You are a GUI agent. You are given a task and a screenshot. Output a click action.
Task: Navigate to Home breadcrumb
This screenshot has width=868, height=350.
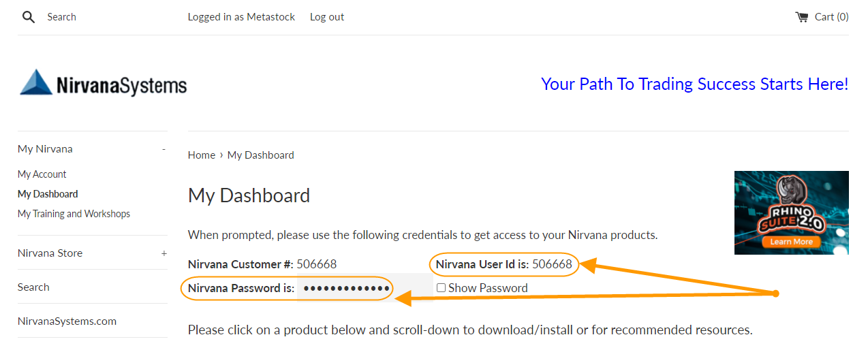202,155
